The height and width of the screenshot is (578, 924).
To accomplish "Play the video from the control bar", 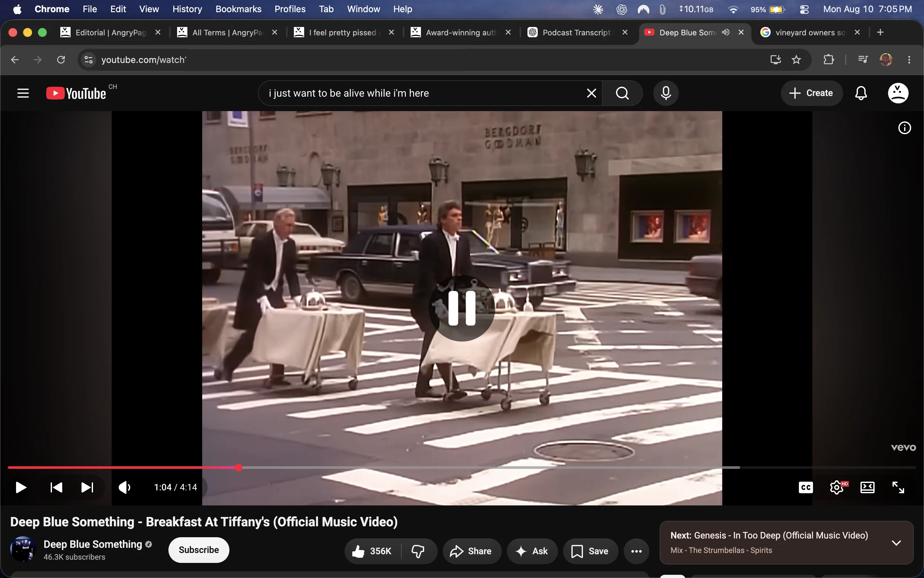I will coord(21,487).
